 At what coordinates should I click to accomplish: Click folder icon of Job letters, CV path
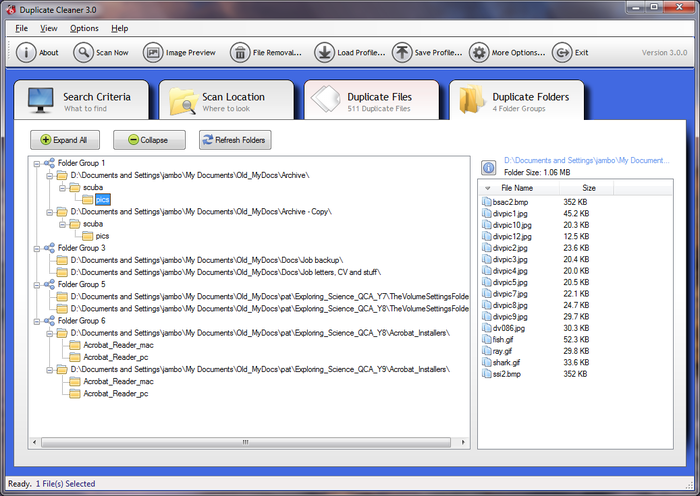(62, 272)
